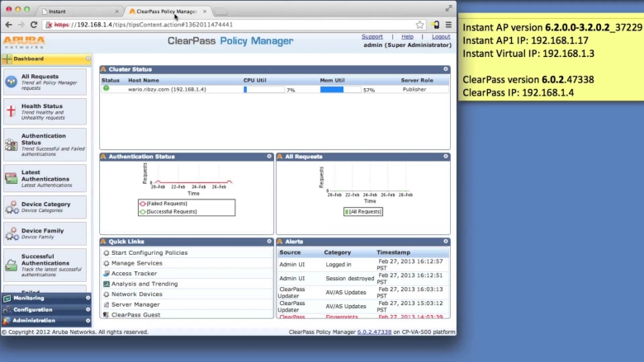
Task: Open All Requests sidebar icon
Action: pos(11,82)
